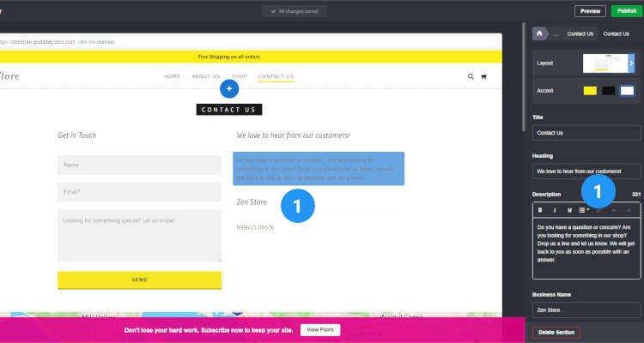Open the HOME navigation item
644x343 pixels.
(x=172, y=76)
